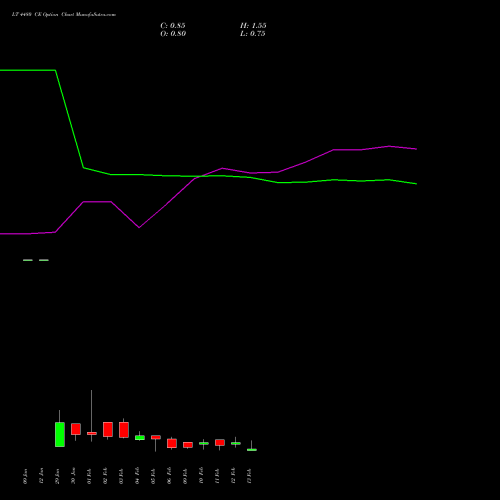
Task: Click the last green candle above 13 Feb
Action: [252, 450]
